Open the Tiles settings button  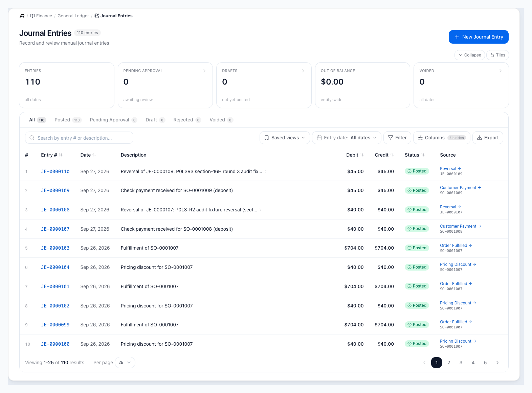point(497,55)
